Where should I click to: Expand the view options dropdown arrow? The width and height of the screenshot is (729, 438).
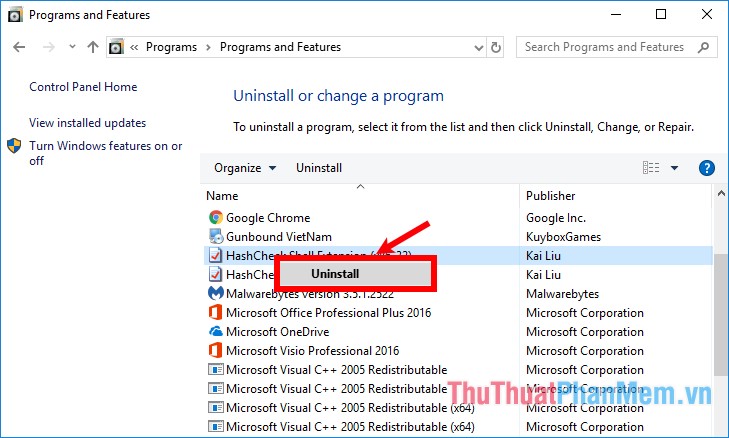tap(674, 168)
